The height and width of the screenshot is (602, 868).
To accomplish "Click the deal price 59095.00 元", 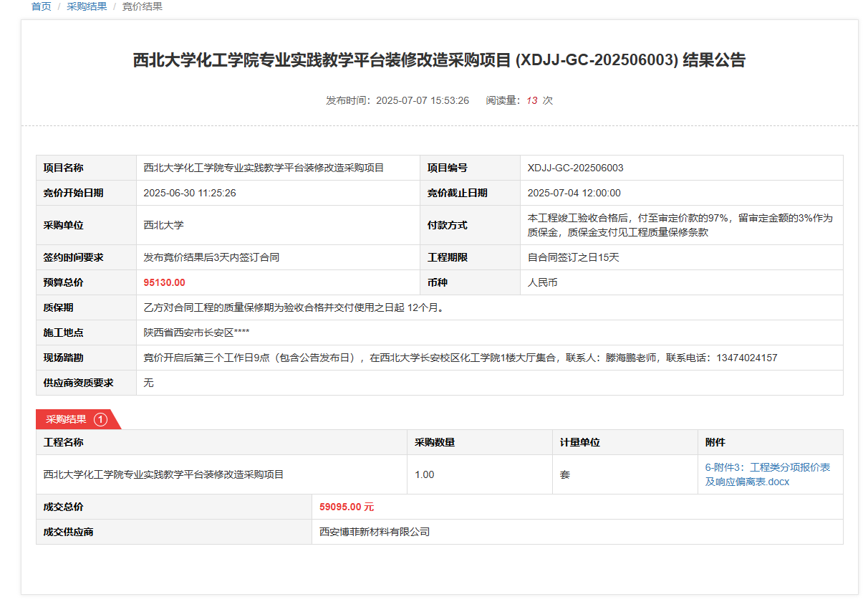I will click(x=347, y=507).
